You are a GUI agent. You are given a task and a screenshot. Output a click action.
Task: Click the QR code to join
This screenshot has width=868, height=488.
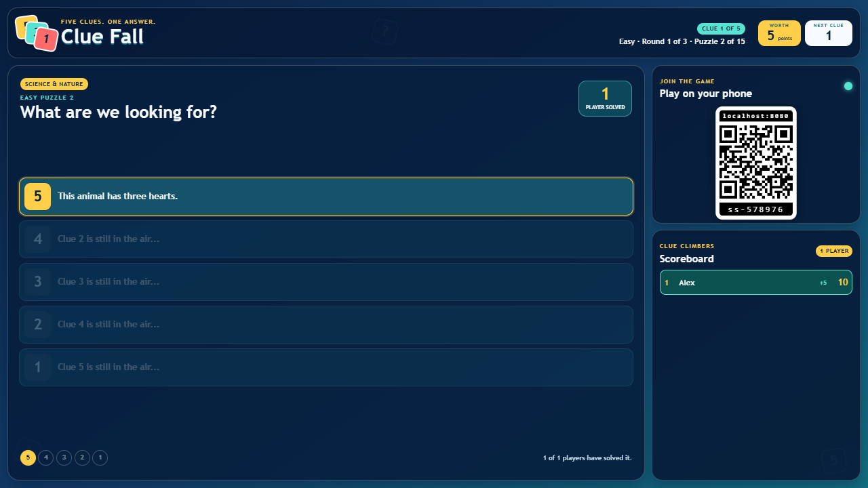point(756,162)
